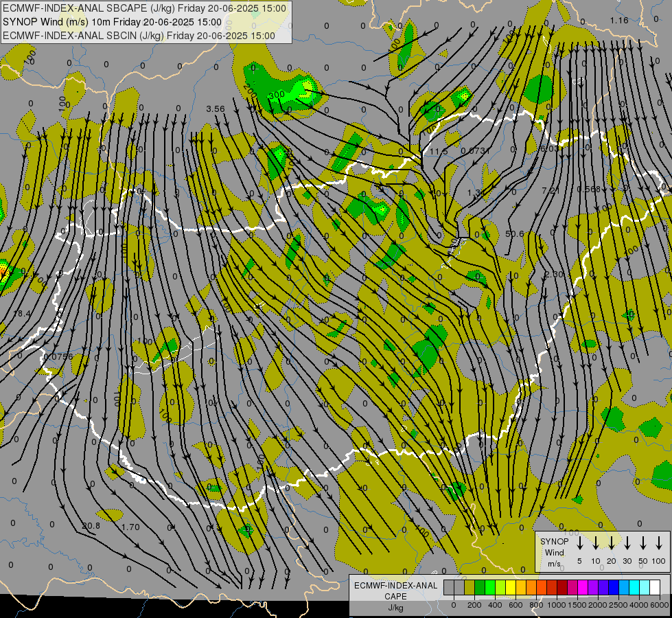Viewport: 672px width, 618px height.
Task: Click the 11.5 value on the map
Action: click(x=439, y=151)
